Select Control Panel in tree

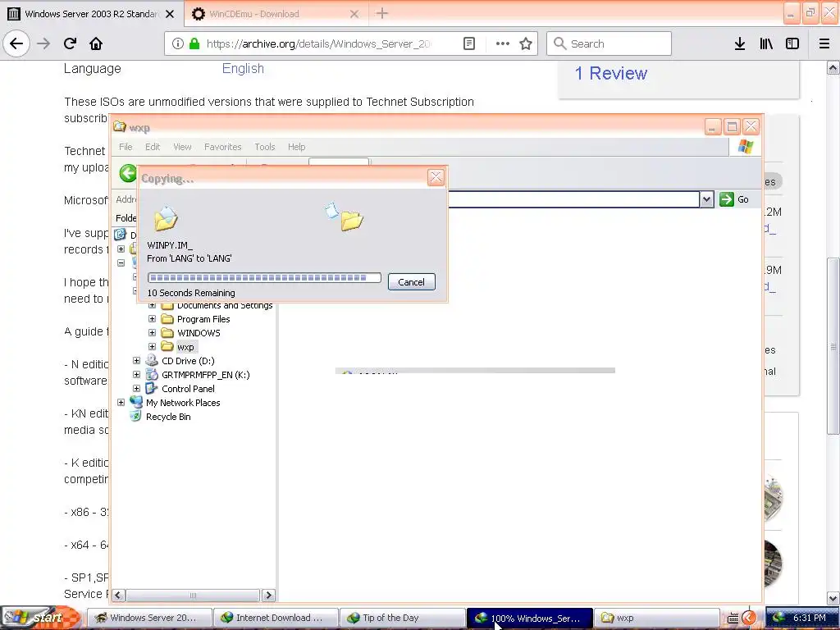188,389
